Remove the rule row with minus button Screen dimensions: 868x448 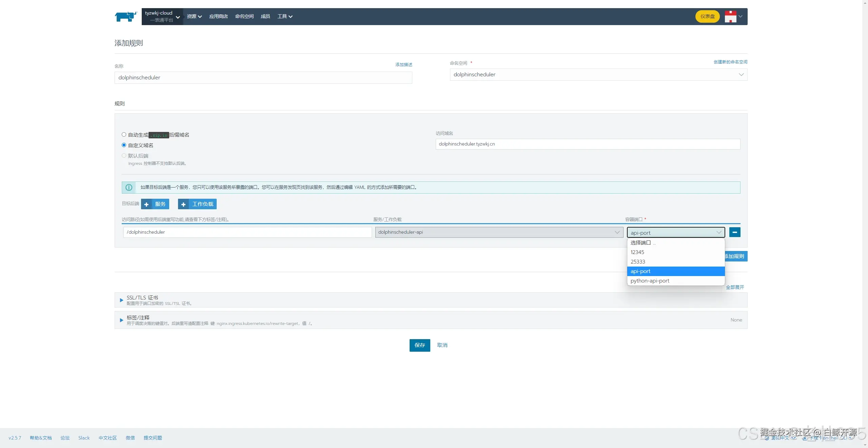[735, 232]
